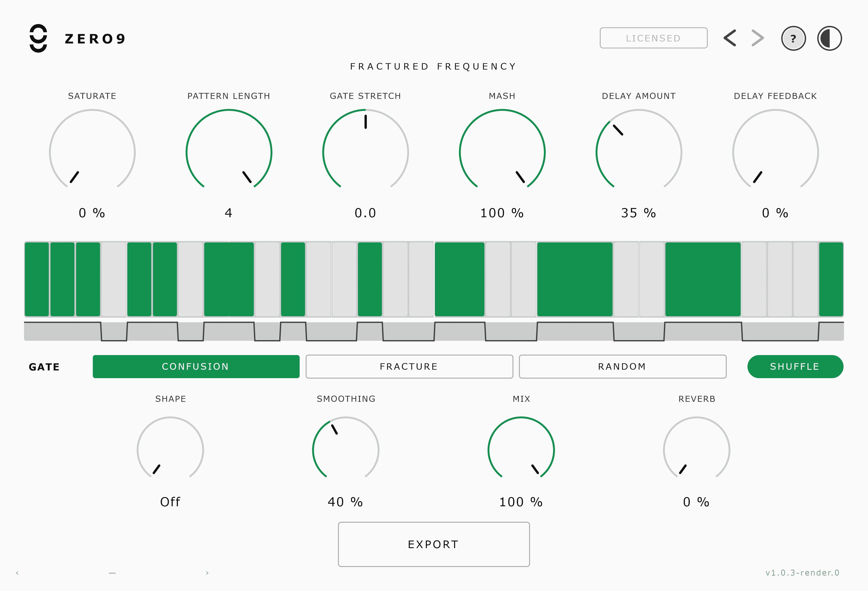Click the LICENSED button
868x591 pixels.
[x=653, y=38]
